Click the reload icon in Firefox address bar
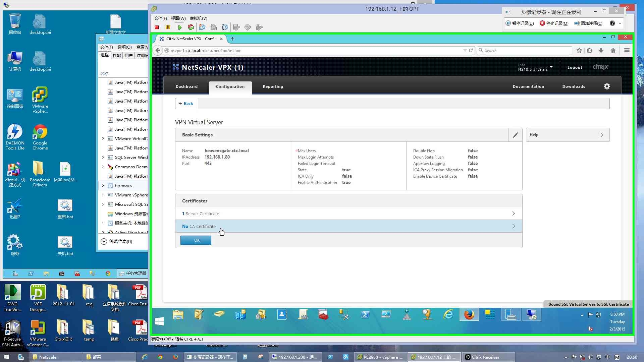644x362 pixels. 471,51
